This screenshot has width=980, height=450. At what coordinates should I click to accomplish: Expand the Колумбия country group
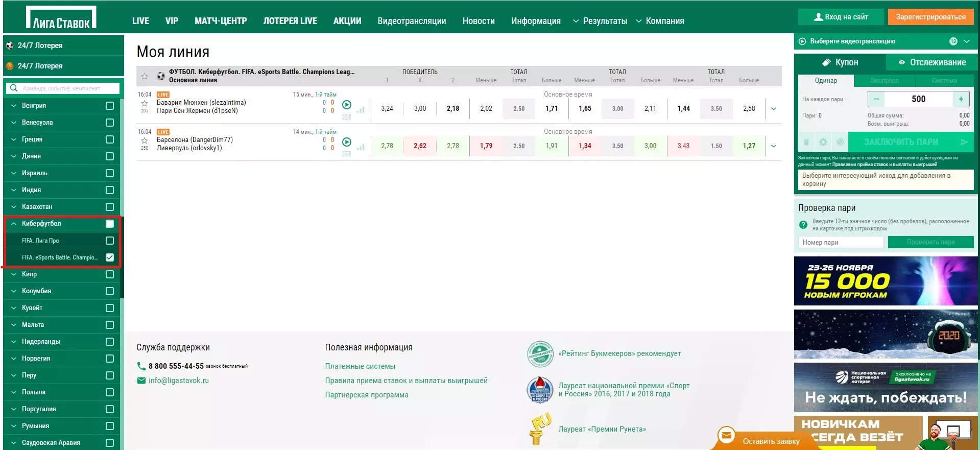[14, 291]
